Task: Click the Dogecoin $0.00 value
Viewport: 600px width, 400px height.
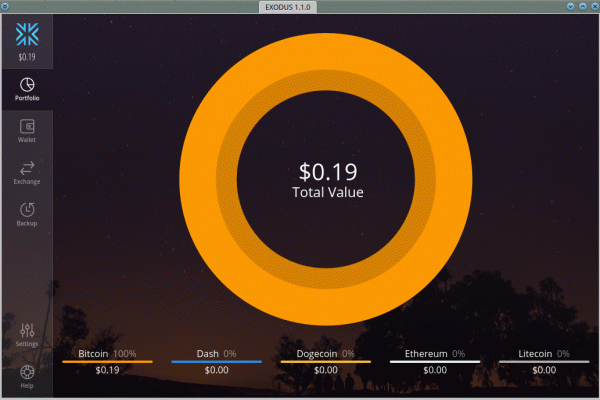Action: click(x=326, y=370)
